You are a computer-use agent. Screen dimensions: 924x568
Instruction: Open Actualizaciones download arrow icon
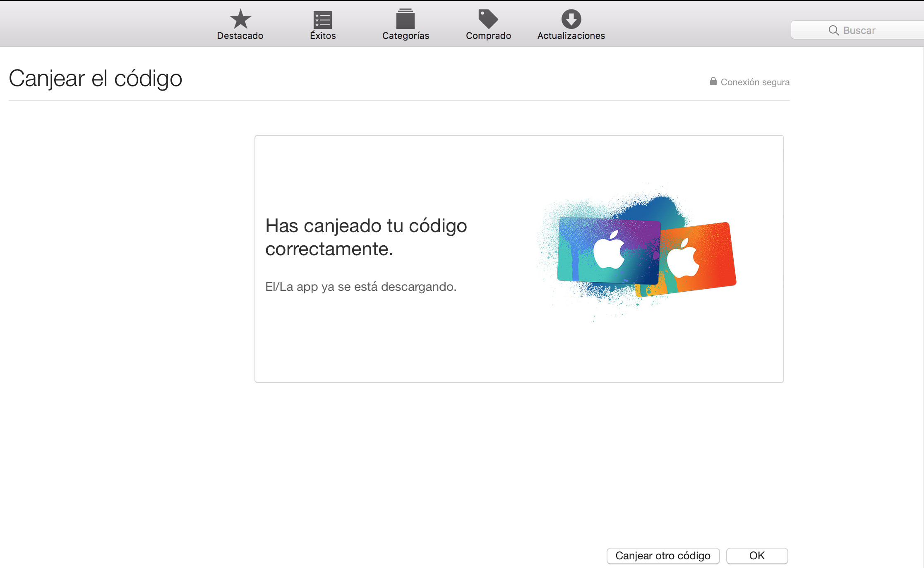[571, 19]
